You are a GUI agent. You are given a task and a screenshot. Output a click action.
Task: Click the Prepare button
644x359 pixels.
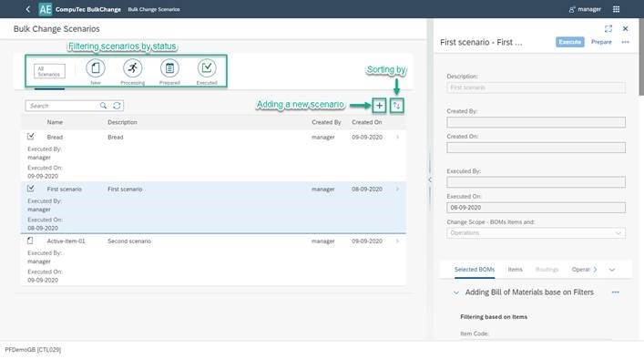pos(601,42)
